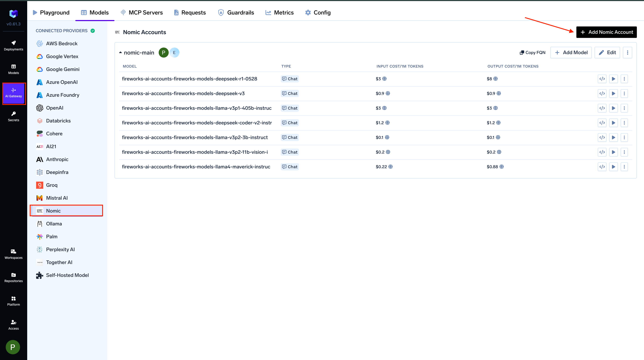Open more options for llama4-maverick row
644x360 pixels.
pyautogui.click(x=624, y=167)
